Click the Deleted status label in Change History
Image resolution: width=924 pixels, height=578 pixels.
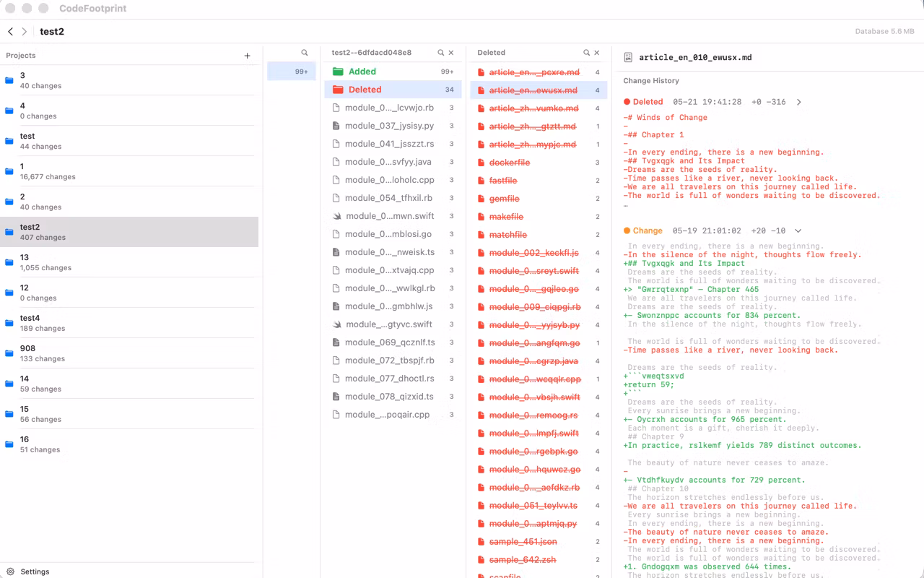tap(648, 102)
